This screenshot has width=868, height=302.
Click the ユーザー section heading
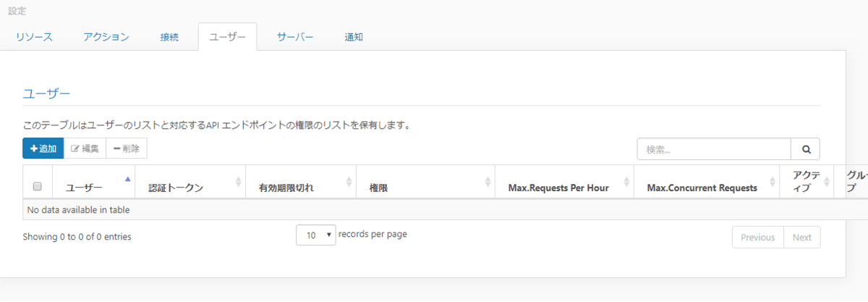tap(46, 93)
